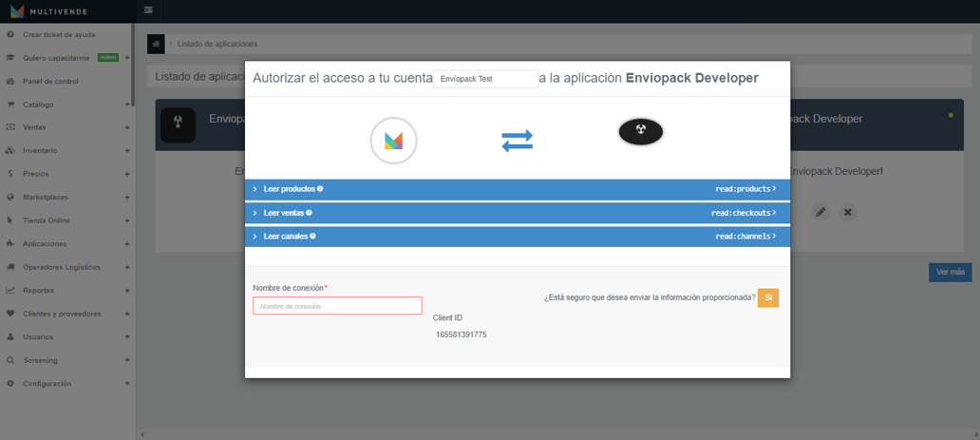
Task: Click the Marketplaces globe icon
Action: (10, 197)
